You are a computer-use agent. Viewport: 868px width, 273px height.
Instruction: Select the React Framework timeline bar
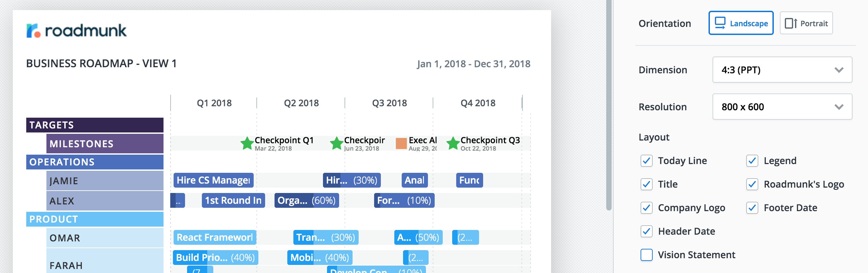(x=215, y=238)
